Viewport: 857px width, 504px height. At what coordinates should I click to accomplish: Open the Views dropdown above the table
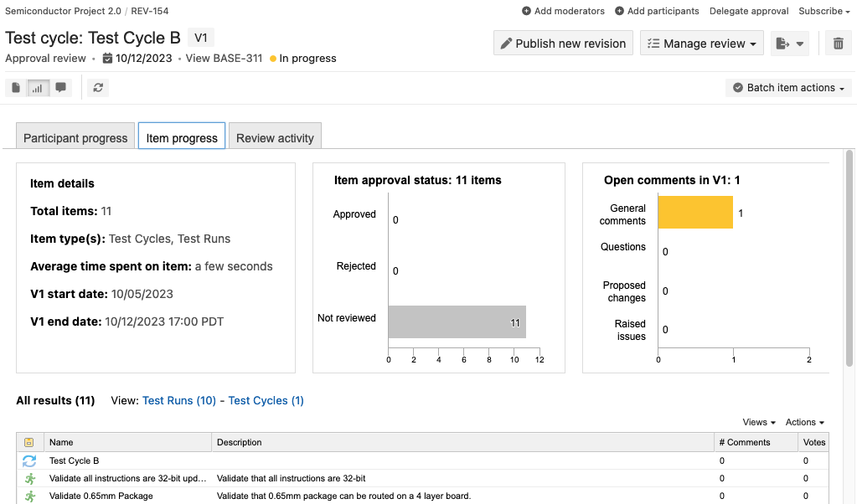[759, 422]
